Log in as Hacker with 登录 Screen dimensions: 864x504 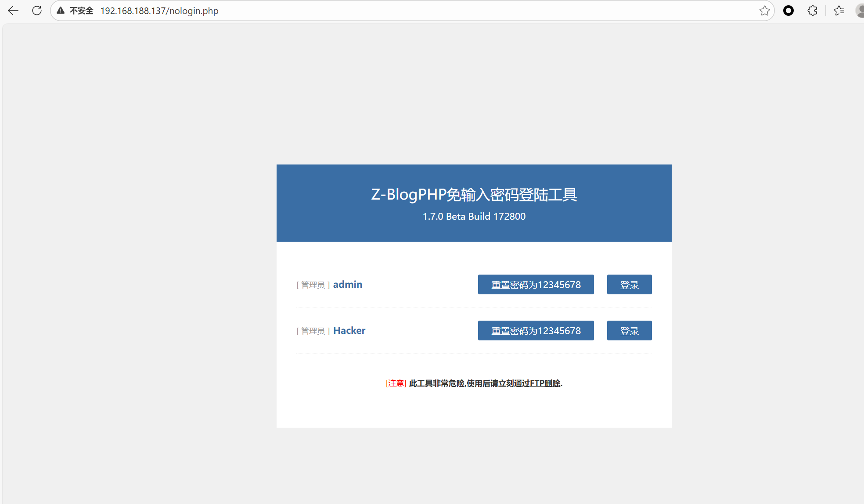pyautogui.click(x=629, y=331)
